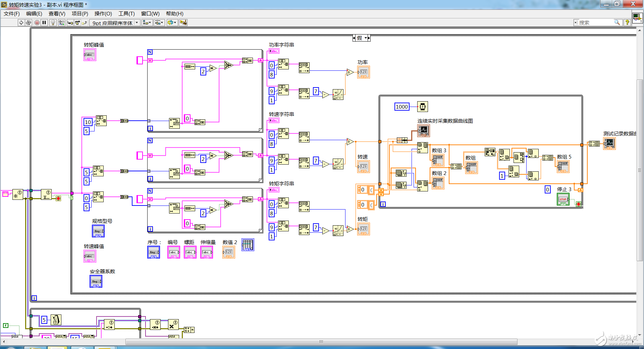Viewport: 644px width, 349px height.
Task: Open the 项目(P) menu
Action: coord(80,14)
